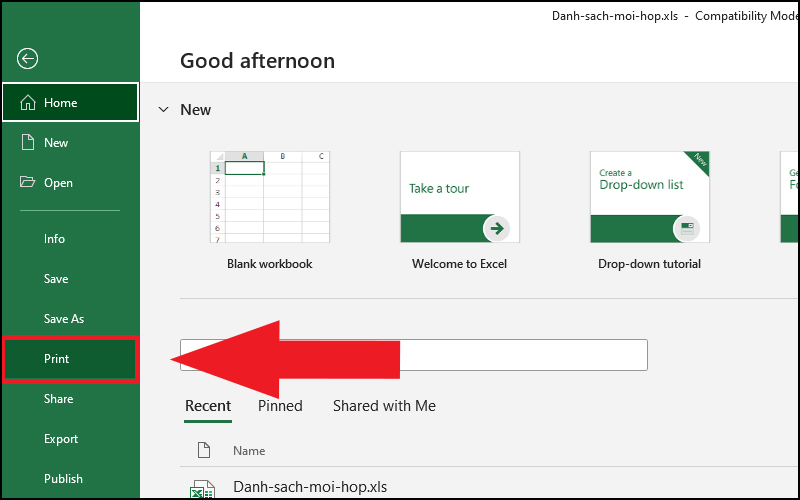Image resolution: width=800 pixels, height=500 pixels.
Task: Click the Open folder icon
Action: coord(27,183)
